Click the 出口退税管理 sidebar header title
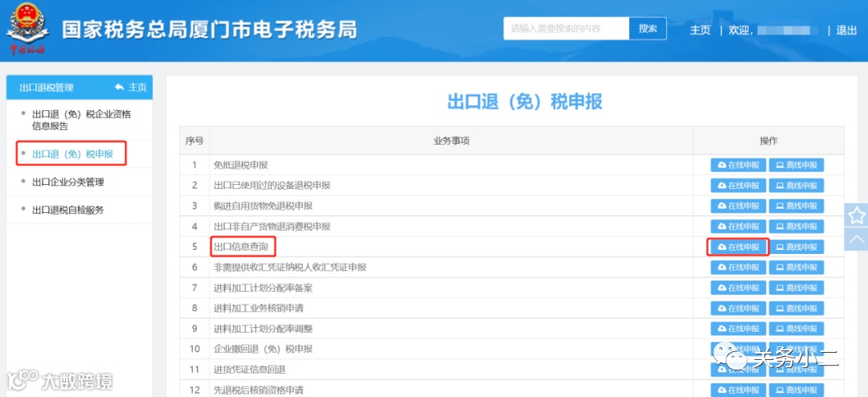The width and height of the screenshot is (868, 397). pyautogui.click(x=46, y=88)
